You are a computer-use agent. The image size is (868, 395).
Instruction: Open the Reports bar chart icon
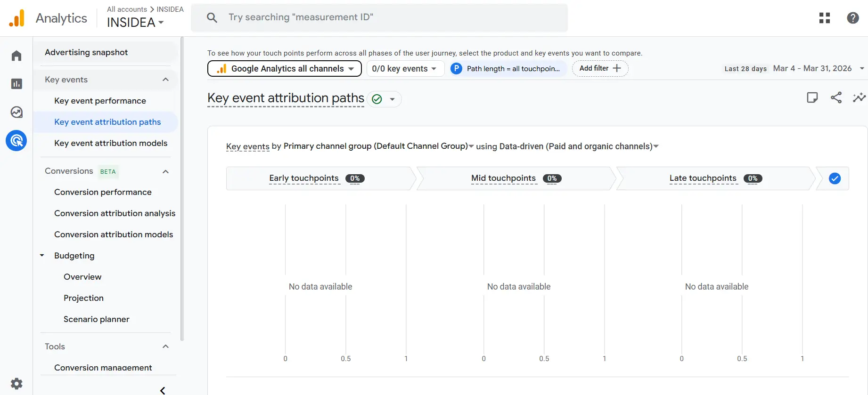click(x=16, y=84)
